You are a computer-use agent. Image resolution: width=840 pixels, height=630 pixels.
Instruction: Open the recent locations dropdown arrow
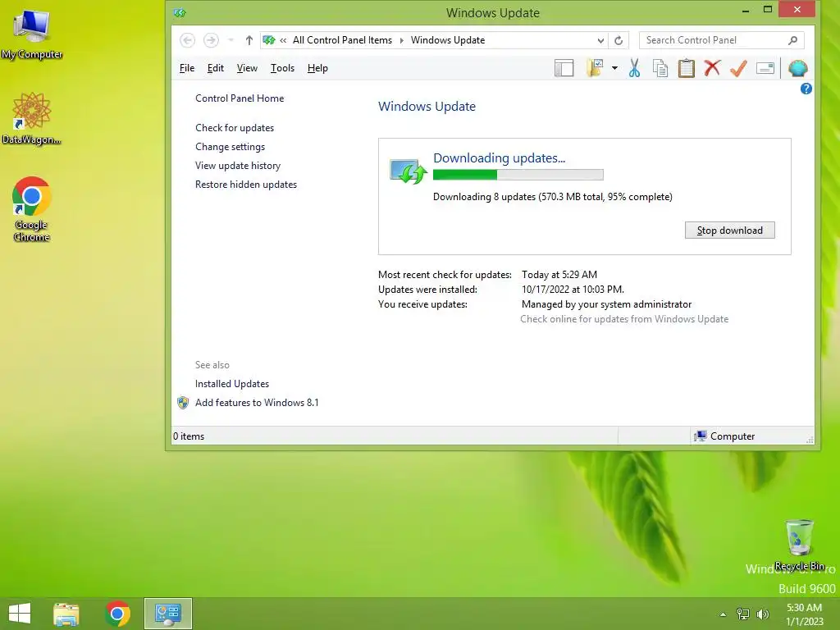[x=231, y=40]
